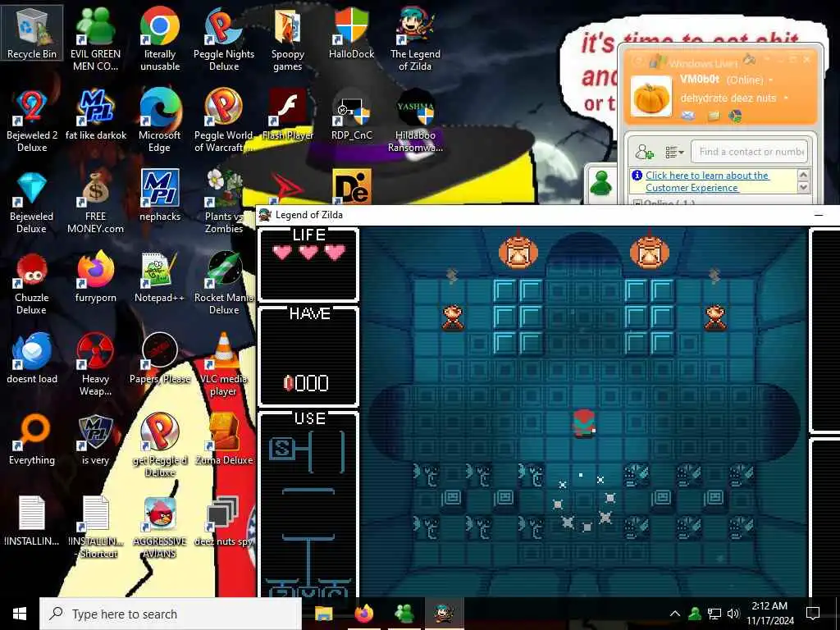Image resolution: width=840 pixels, height=630 pixels.
Task: Open the 'is very' shield shortcut
Action: tap(95, 441)
